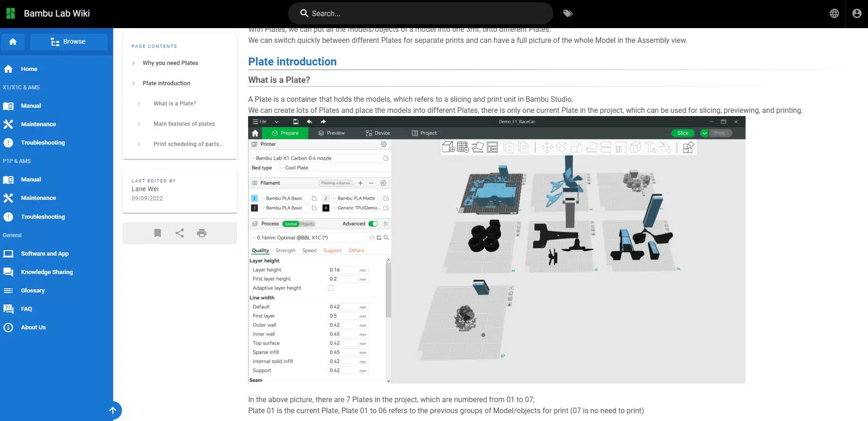
Task: Click the settings panel vertical scrollbar
Action: 388,290
